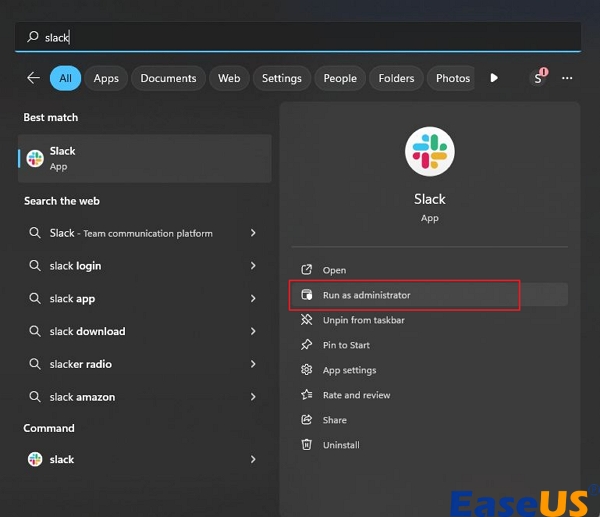Click the search box containing 'slack'
The width and height of the screenshot is (600, 517).
coord(298,37)
